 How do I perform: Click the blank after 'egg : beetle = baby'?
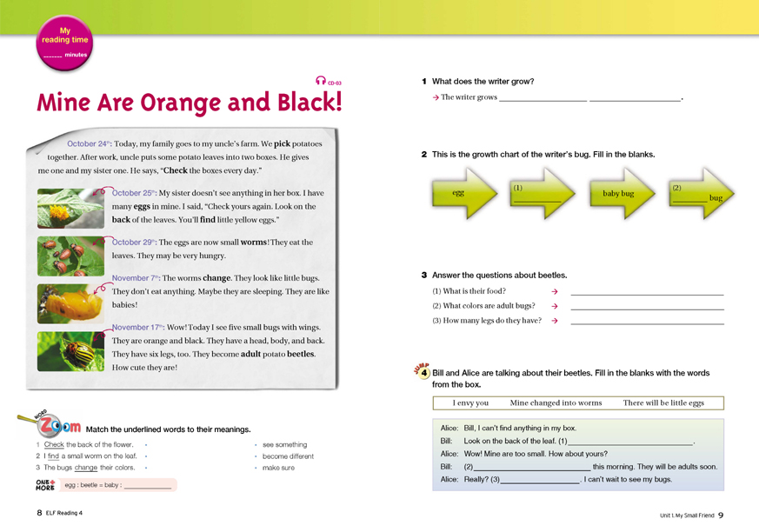click(148, 487)
